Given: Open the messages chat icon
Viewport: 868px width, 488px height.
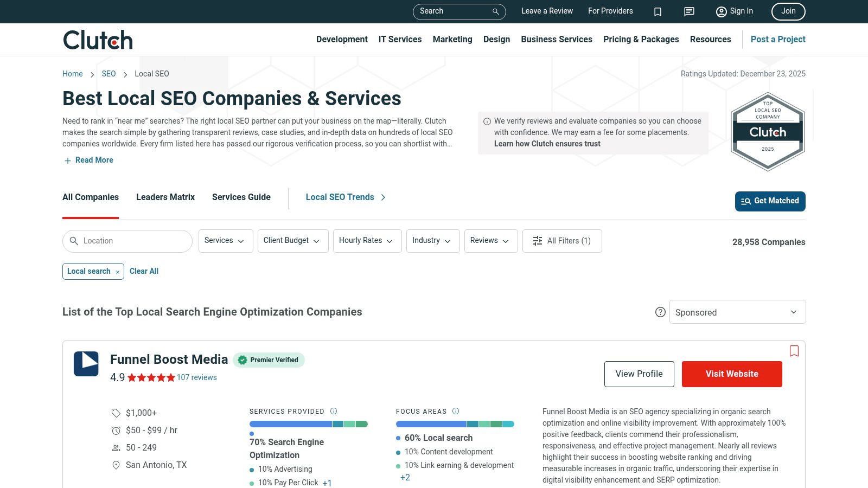Looking at the screenshot, I should 688,11.
